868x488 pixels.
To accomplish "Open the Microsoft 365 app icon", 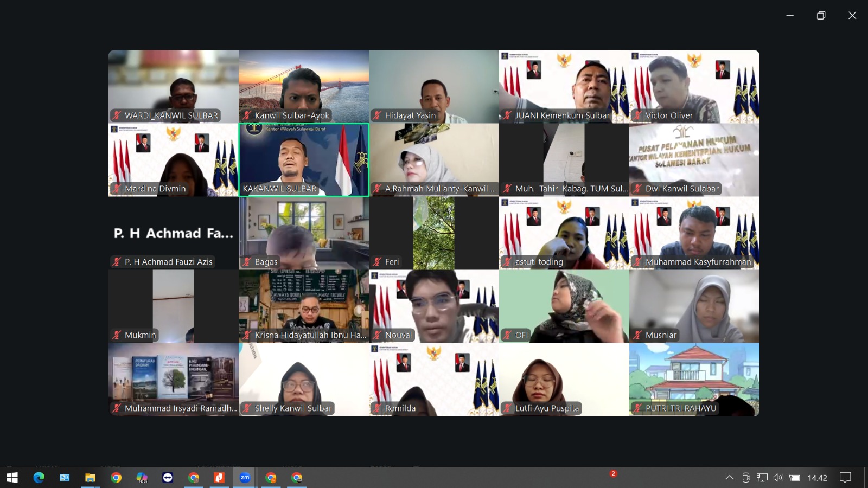I will point(142,478).
